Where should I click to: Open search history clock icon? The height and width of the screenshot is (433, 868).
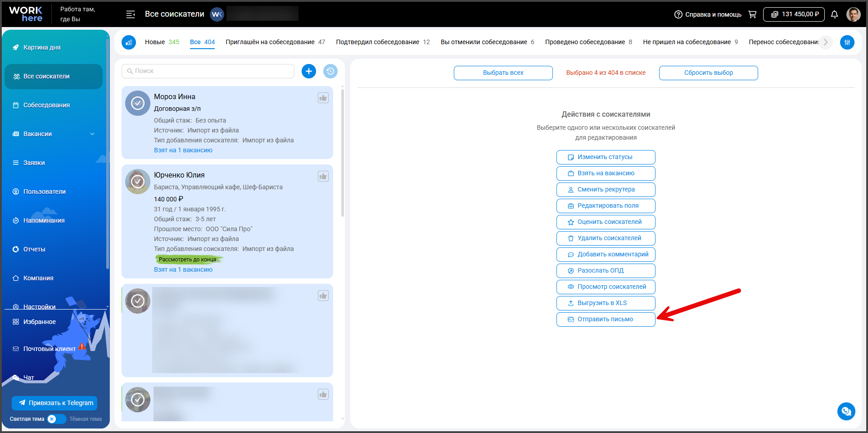coord(330,71)
